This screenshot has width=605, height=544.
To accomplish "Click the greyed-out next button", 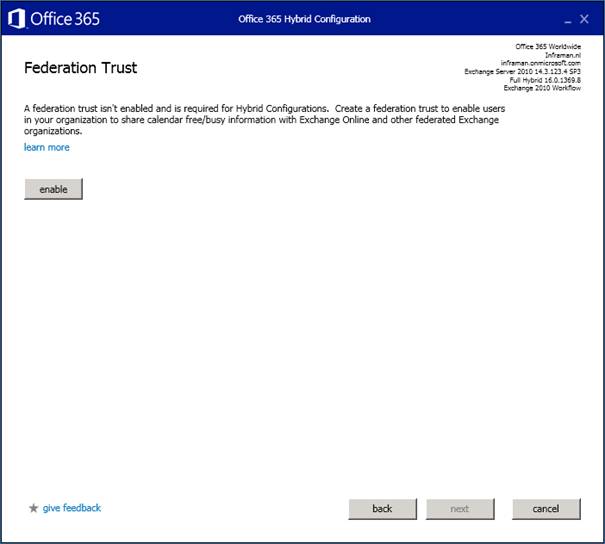I will pos(459,509).
